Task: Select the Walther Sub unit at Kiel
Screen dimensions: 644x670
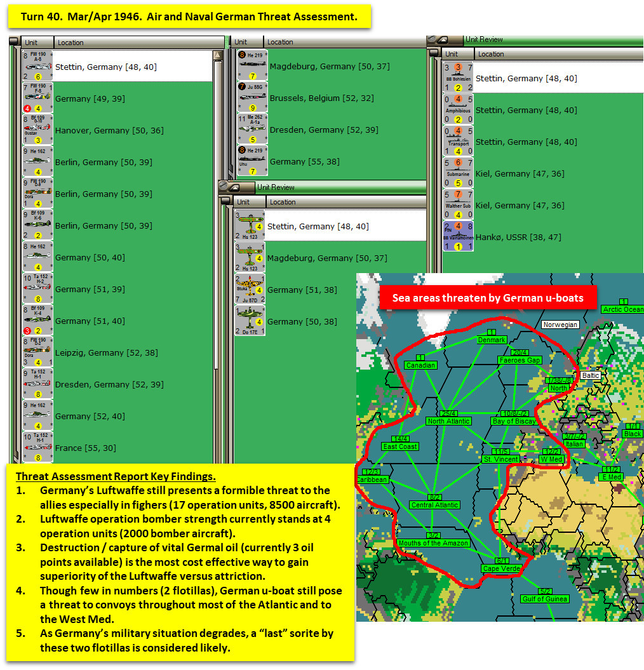Action: 458,204
